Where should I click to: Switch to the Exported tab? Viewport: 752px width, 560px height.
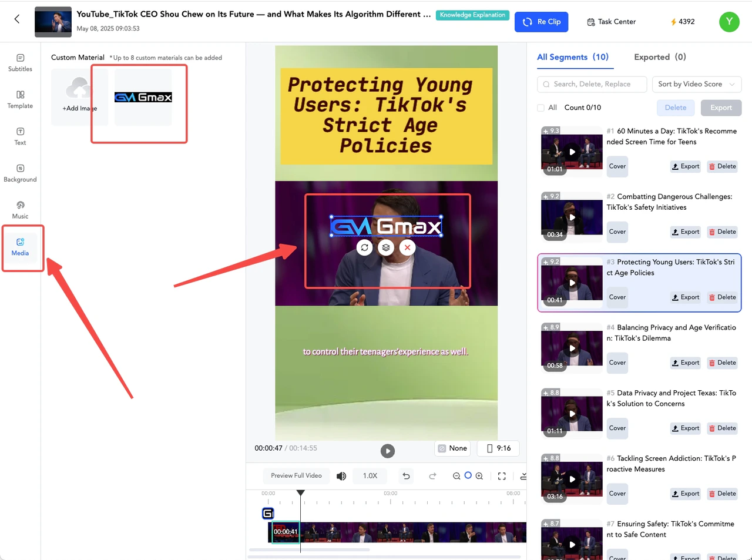[660, 57]
